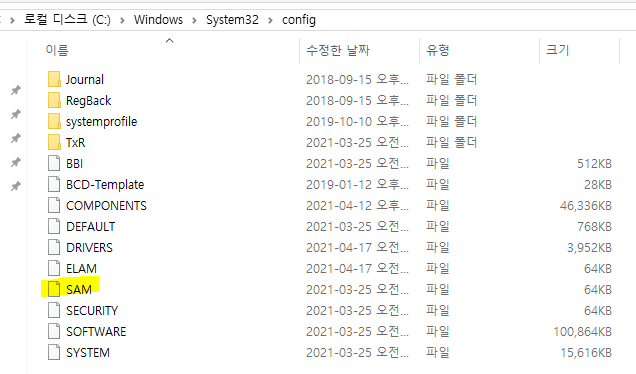
Task: Select the file name DRIVERS
Action: 89,247
